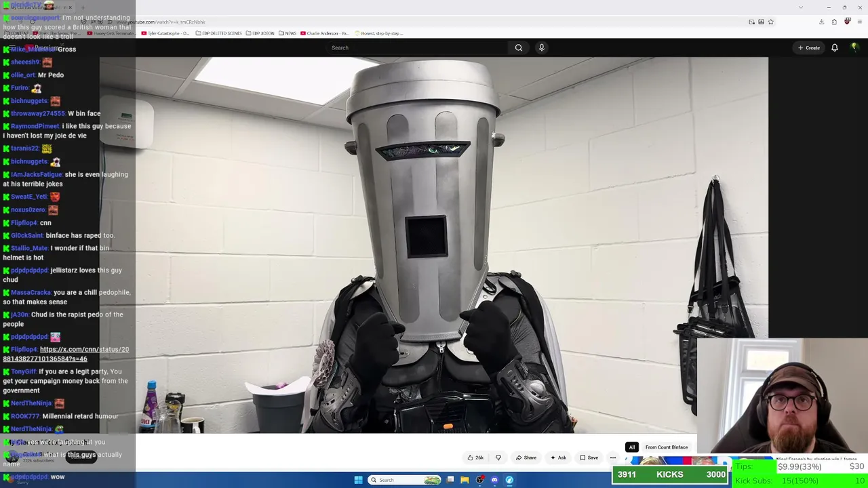Open EDP DELETED SCENES bookmark folder

[218, 33]
